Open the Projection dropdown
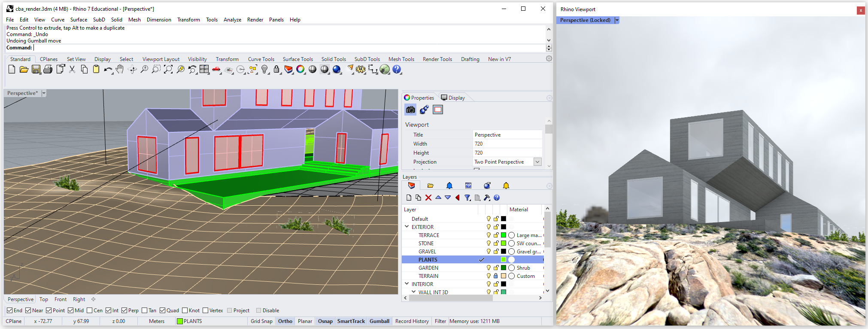 tap(537, 162)
